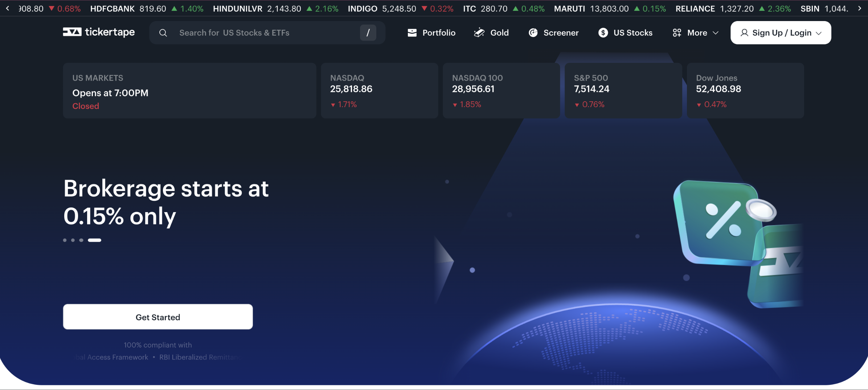Viewport: 868px width, 390px height.
Task: Click the Dow Jones value 52,408.98
Action: [x=718, y=89]
